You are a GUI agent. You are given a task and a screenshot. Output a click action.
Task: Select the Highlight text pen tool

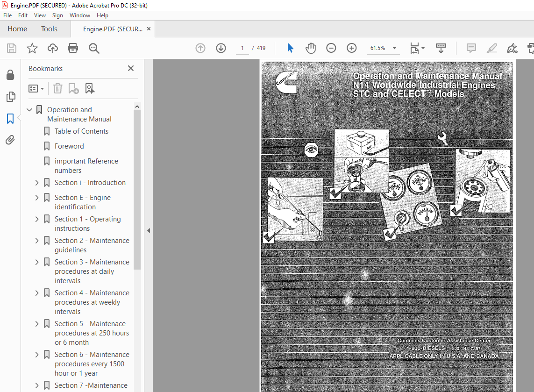pyautogui.click(x=492, y=48)
